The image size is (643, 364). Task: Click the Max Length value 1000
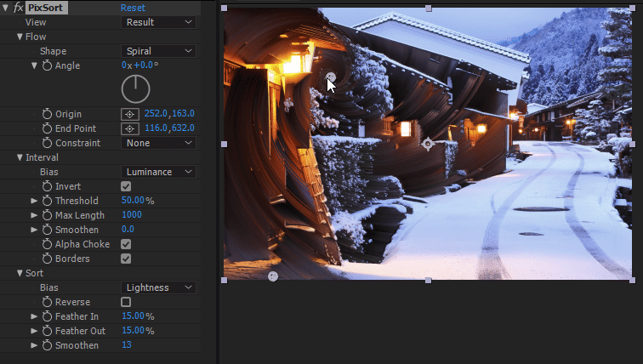click(x=132, y=215)
